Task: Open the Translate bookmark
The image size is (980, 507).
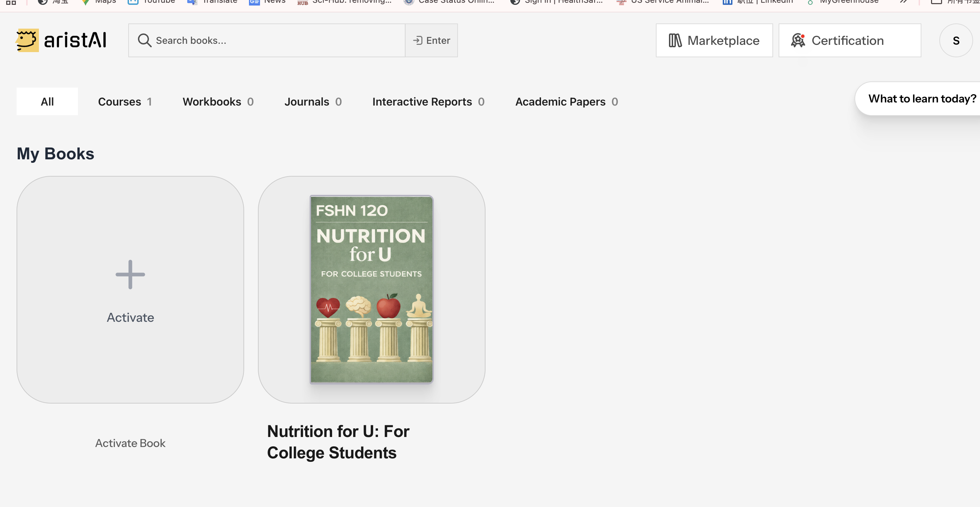Action: point(212,2)
